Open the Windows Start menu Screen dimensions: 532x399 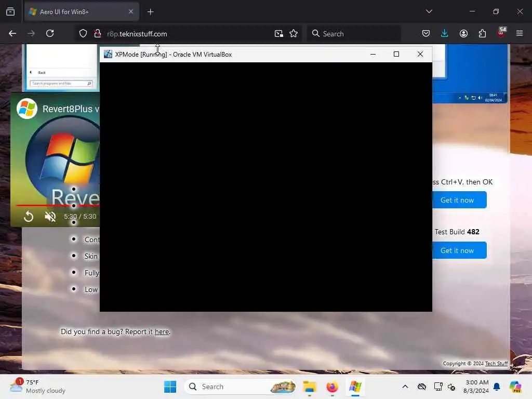pos(170,387)
